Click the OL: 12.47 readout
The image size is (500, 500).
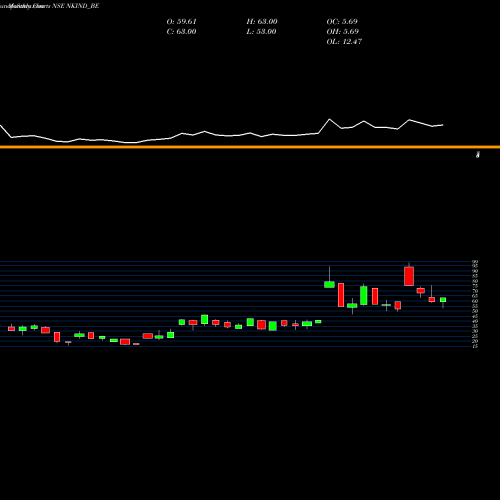344,42
